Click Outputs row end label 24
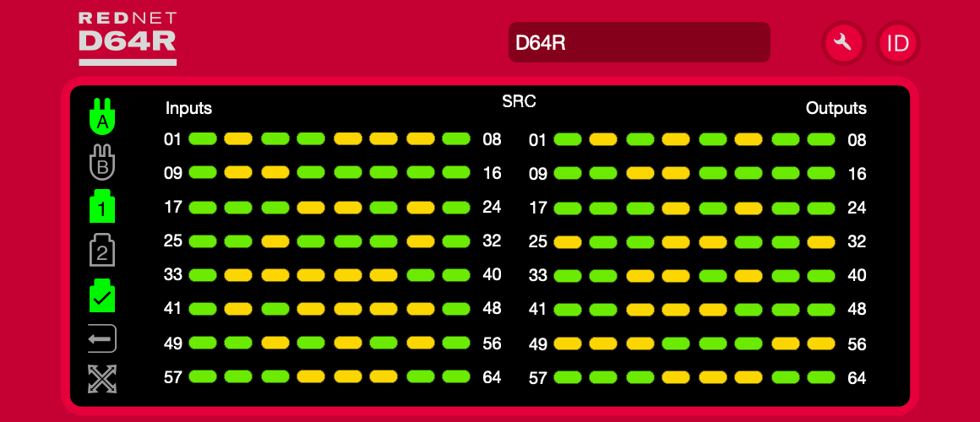Viewport: 980px width, 422px height. (x=857, y=208)
